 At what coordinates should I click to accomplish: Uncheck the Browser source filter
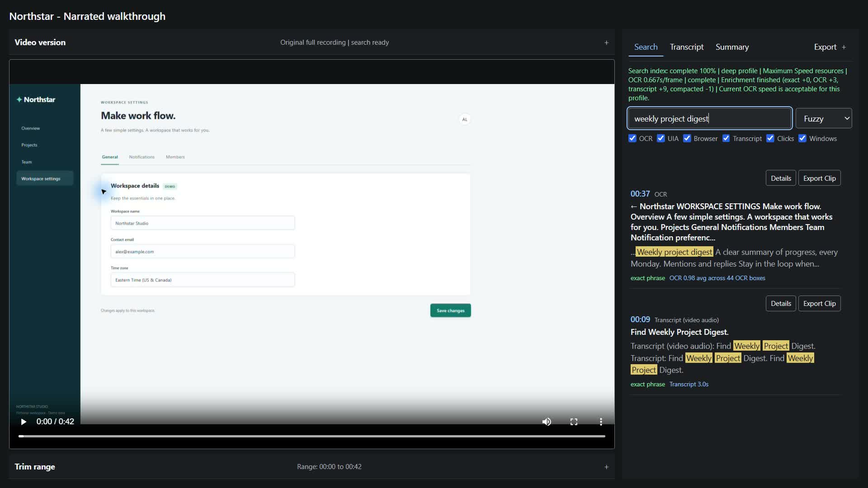pos(687,138)
